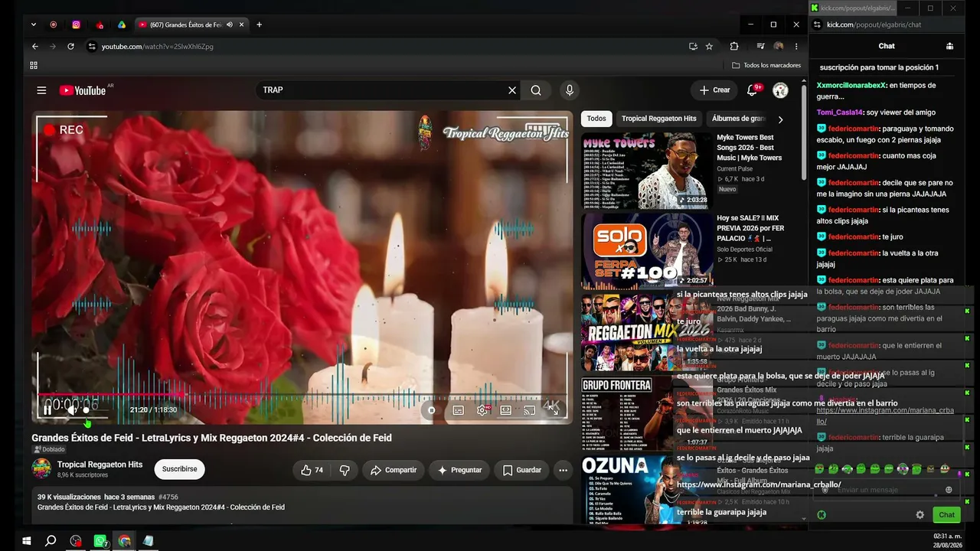
Task: Open video player settings gear
Action: [482, 410]
